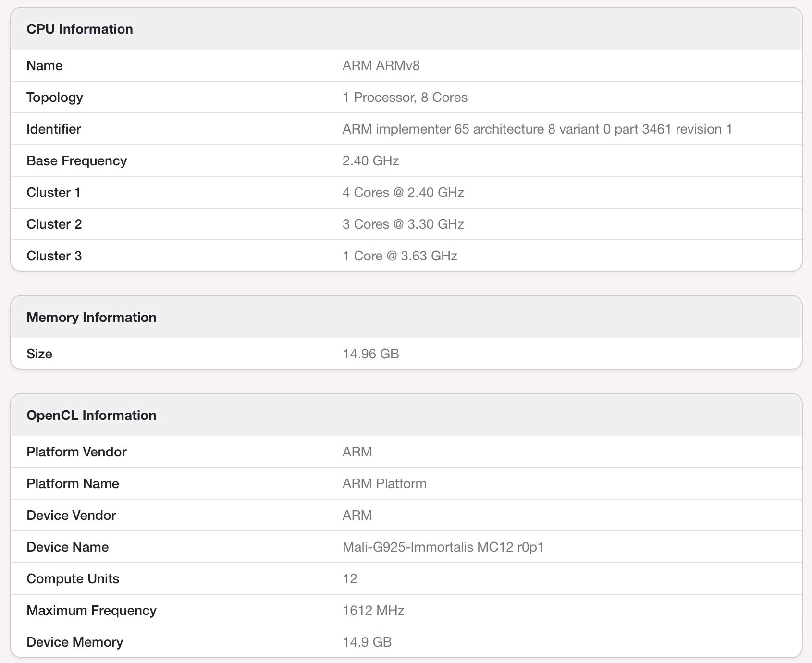Select the value ARM ARMv8
Screen dimensions: 812x663
(x=381, y=65)
